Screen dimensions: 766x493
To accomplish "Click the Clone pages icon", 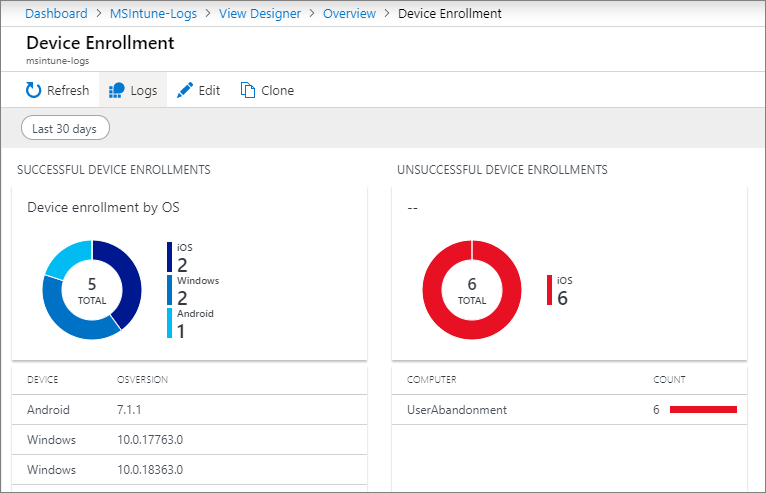I will [x=248, y=90].
